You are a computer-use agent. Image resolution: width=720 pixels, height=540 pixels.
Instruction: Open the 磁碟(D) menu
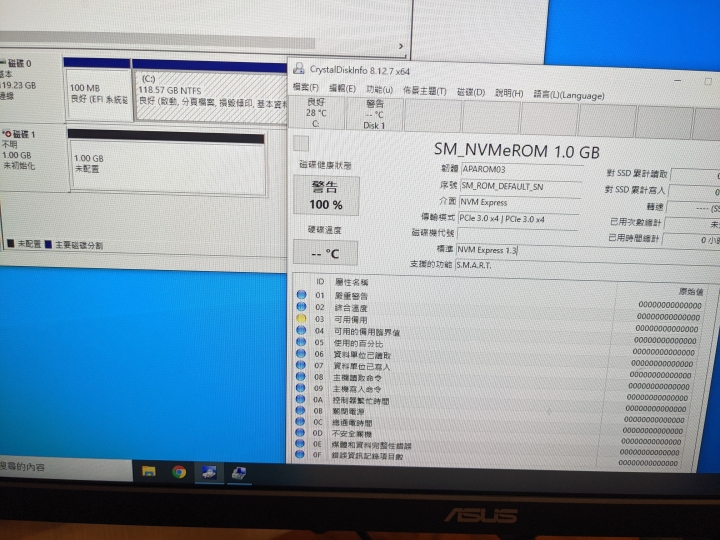pos(471,92)
